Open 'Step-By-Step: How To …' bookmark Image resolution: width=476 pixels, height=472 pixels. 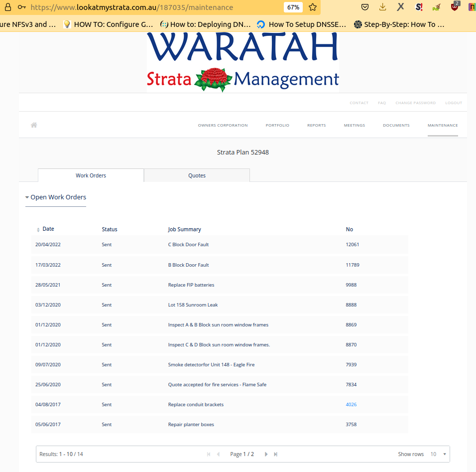coord(399,24)
